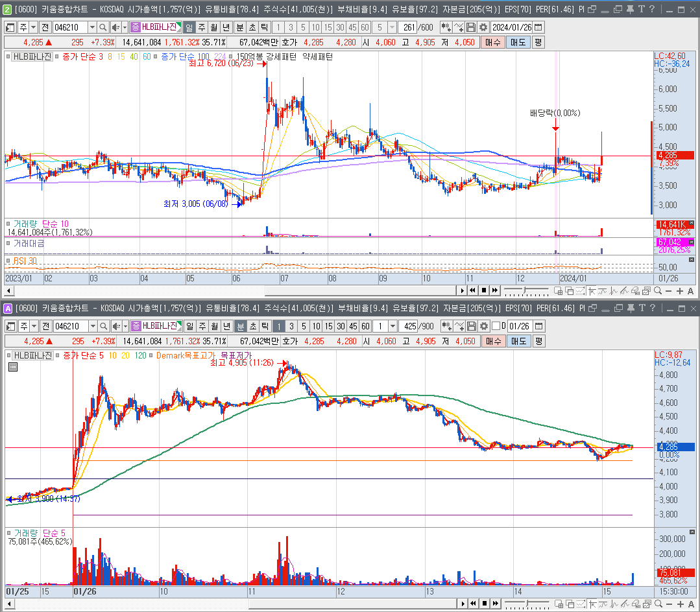Select 틱 tick period in top chart
This screenshot has width=700, height=612.
click(x=264, y=28)
